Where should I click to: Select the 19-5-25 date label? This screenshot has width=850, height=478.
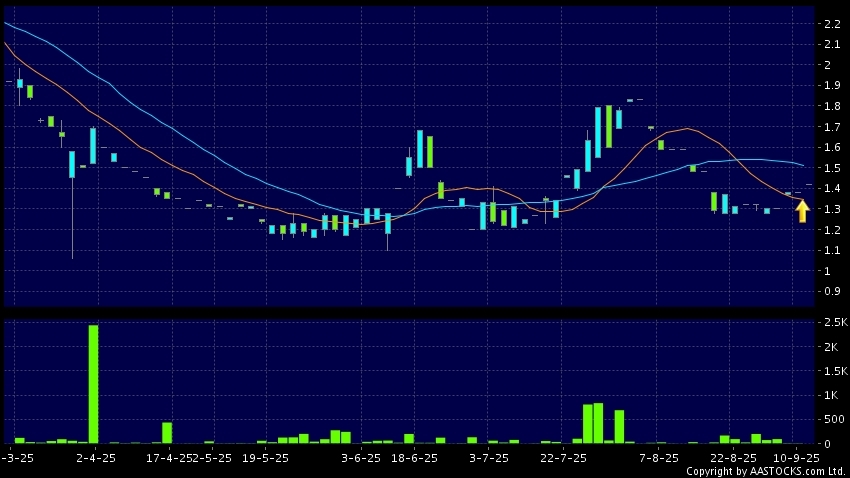(x=265, y=458)
